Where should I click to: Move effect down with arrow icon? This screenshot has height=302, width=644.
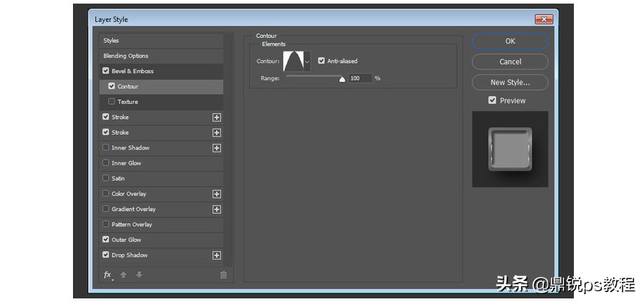click(140, 275)
